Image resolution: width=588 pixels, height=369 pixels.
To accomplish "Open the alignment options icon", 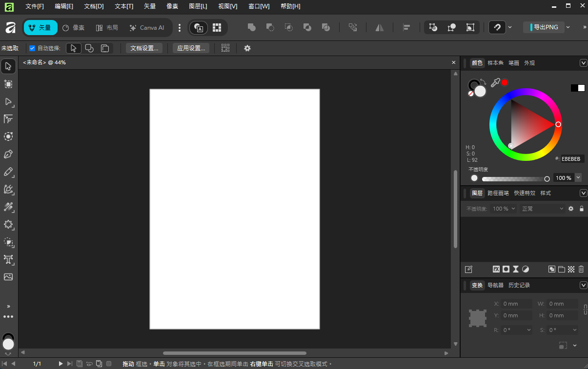I will pos(406,28).
